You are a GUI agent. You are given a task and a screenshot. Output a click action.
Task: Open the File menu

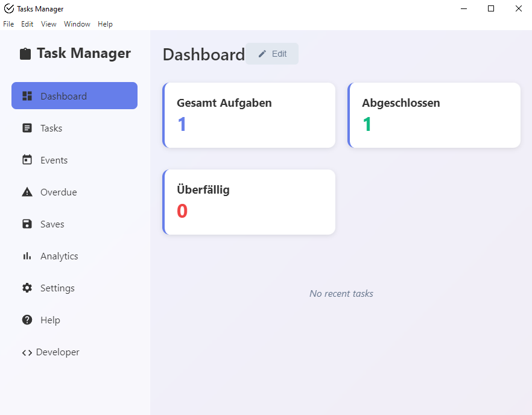(8, 24)
